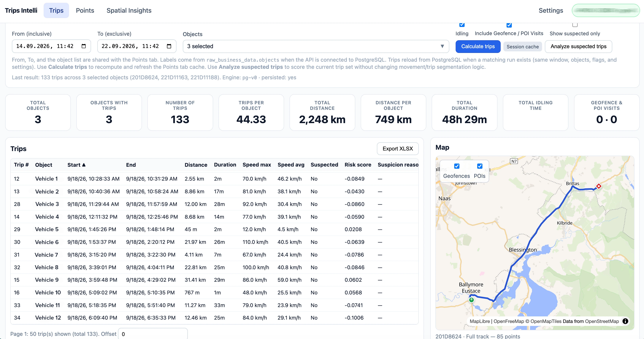Switch to the Points tab
644x339 pixels.
click(x=85, y=11)
